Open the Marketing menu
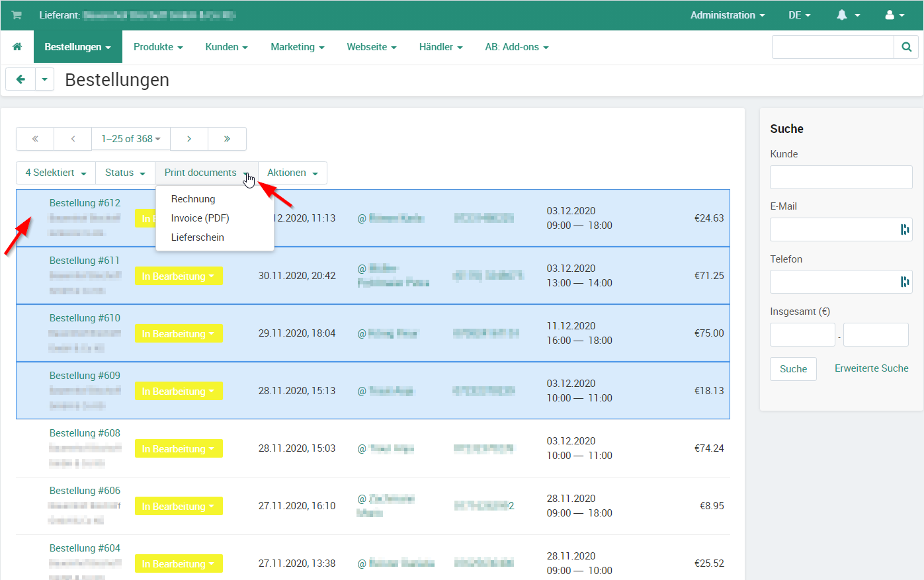Viewport: 924px width, 580px height. 298,47
